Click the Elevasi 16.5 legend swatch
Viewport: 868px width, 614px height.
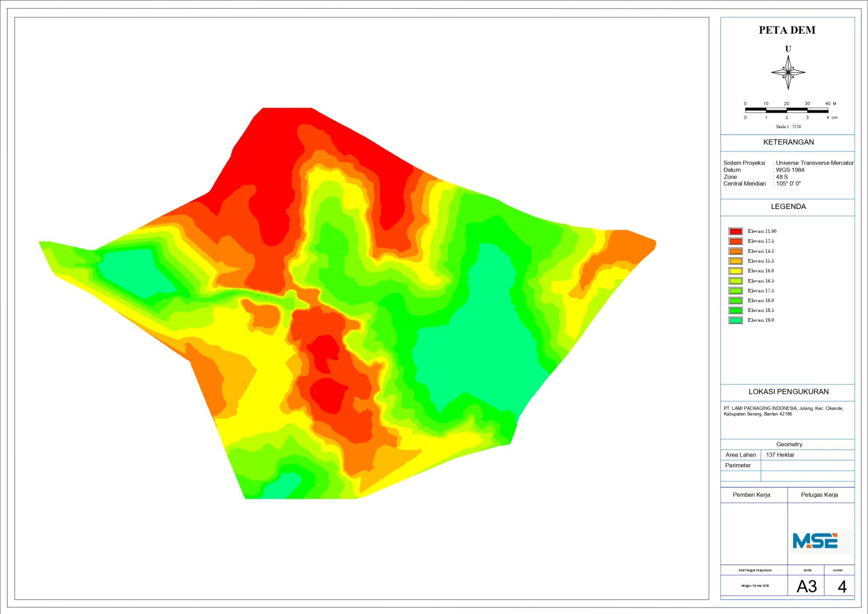click(x=736, y=281)
